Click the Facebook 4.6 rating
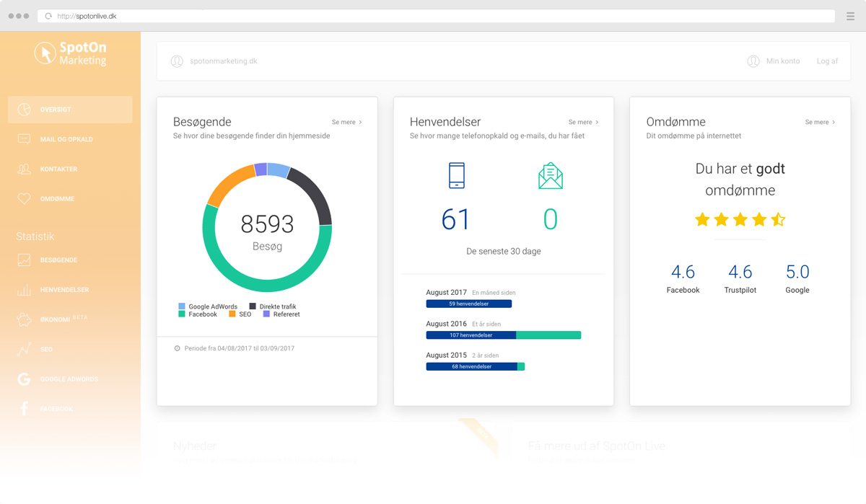This screenshot has height=504, width=866. tap(683, 272)
